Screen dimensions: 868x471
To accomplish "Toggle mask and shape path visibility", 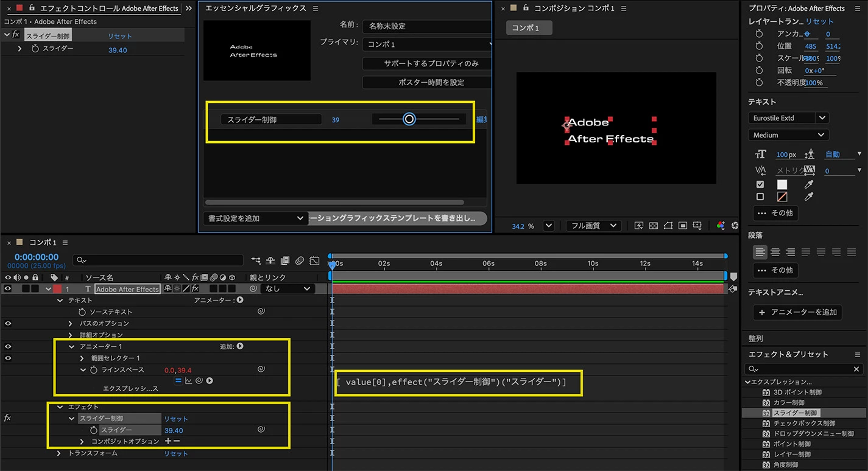I will pyautogui.click(x=669, y=225).
